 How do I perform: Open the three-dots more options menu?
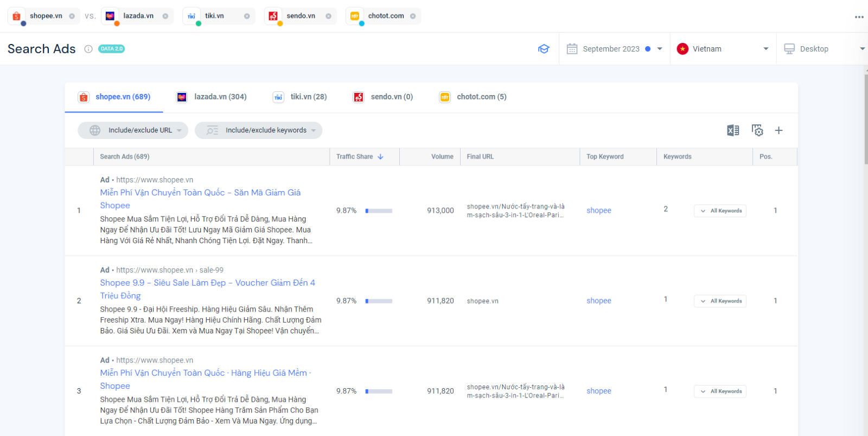pyautogui.click(x=859, y=17)
